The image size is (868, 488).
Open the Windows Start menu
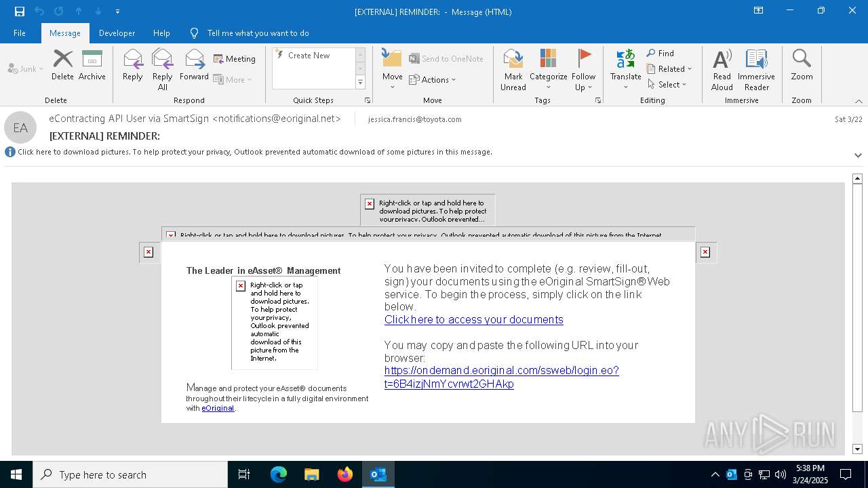point(16,474)
